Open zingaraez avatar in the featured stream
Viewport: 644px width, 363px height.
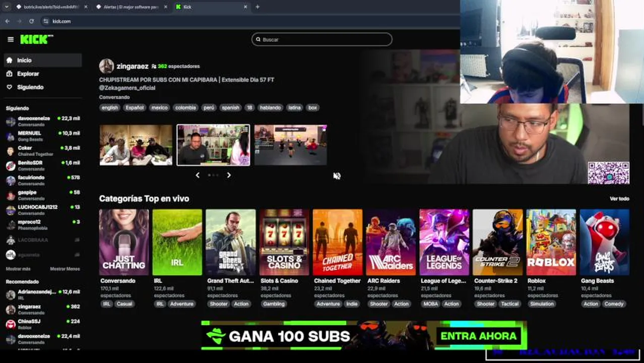point(106,66)
